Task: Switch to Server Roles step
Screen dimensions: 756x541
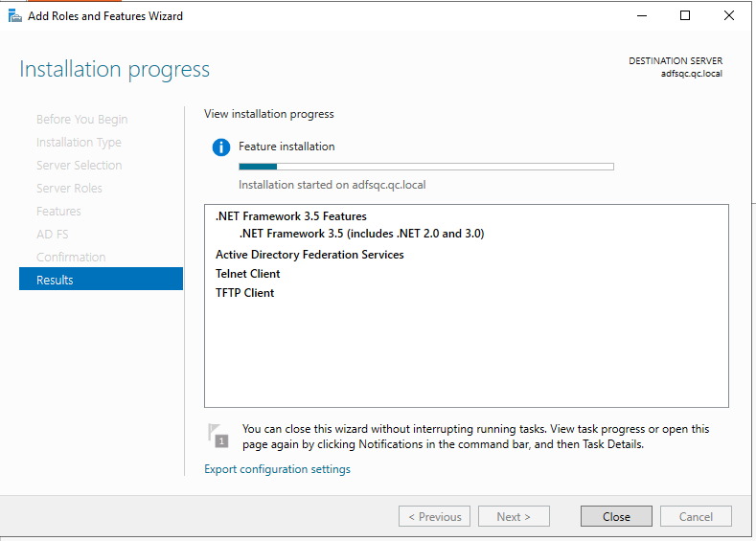Action: click(x=69, y=189)
